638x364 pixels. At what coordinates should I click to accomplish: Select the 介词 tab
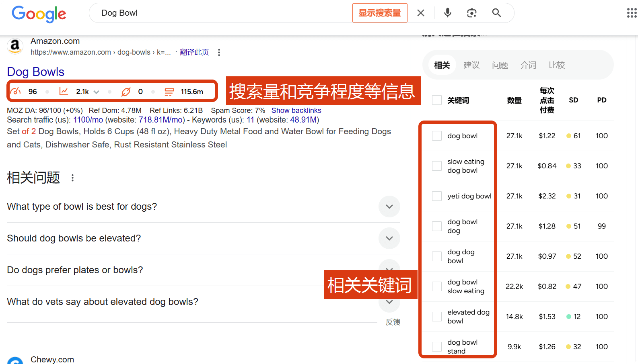[528, 65]
